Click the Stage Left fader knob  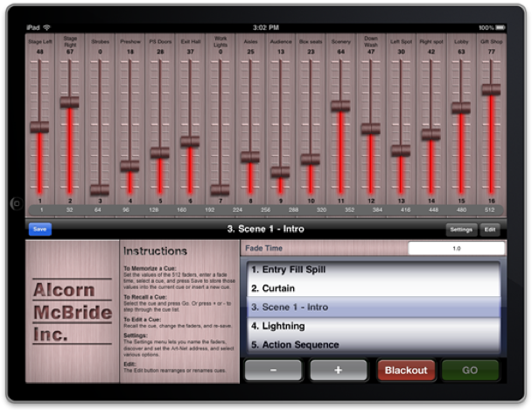coord(39,127)
